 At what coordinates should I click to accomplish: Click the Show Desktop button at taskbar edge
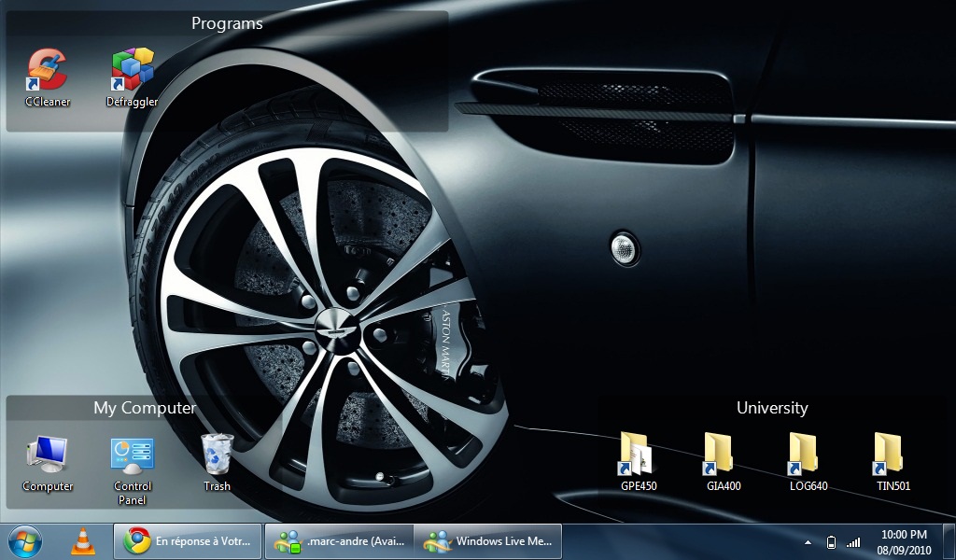949,541
